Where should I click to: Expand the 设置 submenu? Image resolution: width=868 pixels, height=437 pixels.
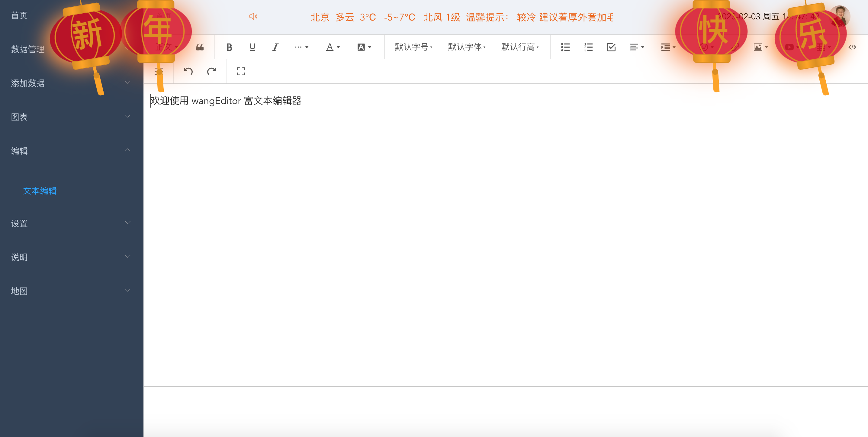coord(72,223)
